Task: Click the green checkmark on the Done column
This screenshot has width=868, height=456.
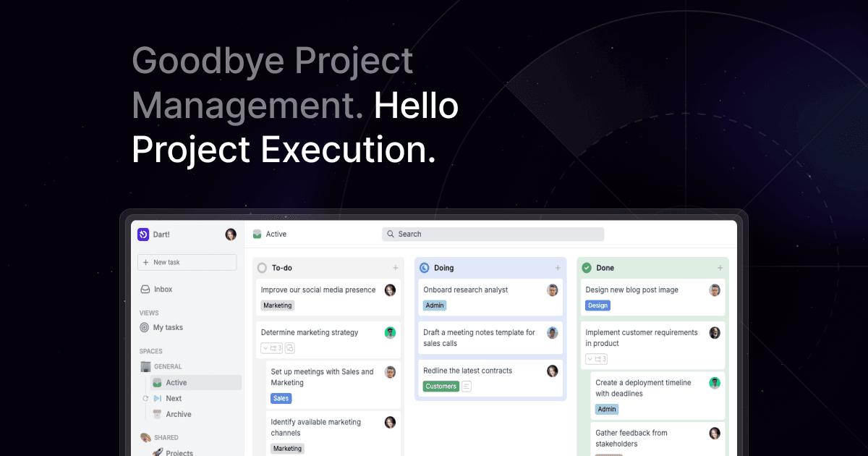Action: coord(587,268)
